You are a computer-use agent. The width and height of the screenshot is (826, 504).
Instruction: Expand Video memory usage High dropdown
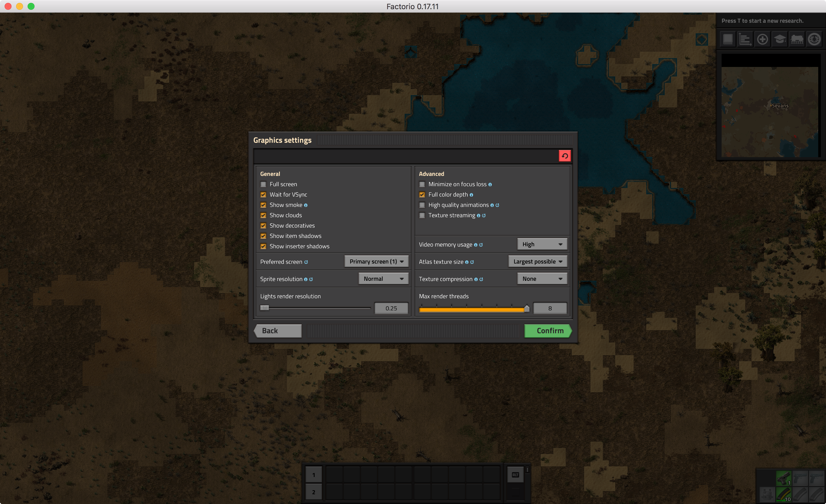click(542, 244)
